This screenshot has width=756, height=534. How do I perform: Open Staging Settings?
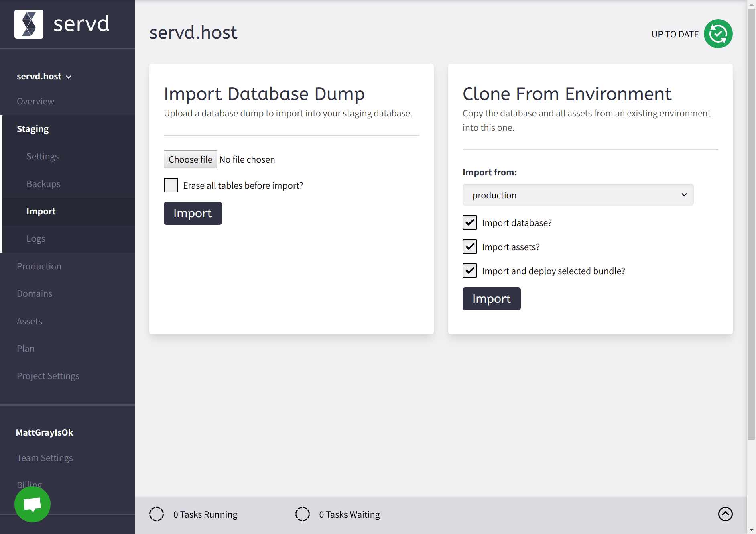click(43, 156)
